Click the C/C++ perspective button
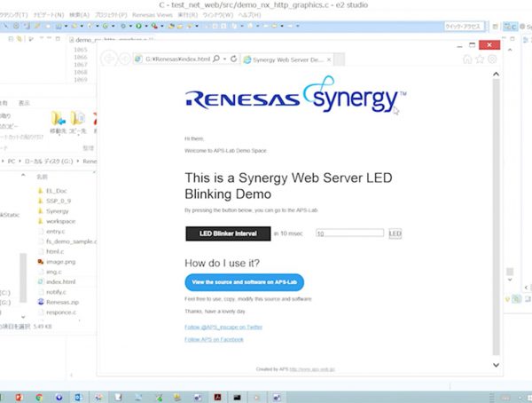The width and height of the screenshot is (532, 403). pyautogui.click(x=510, y=27)
